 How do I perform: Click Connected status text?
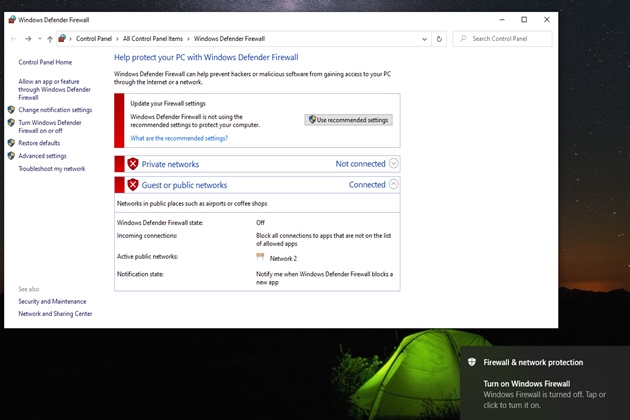tap(367, 184)
